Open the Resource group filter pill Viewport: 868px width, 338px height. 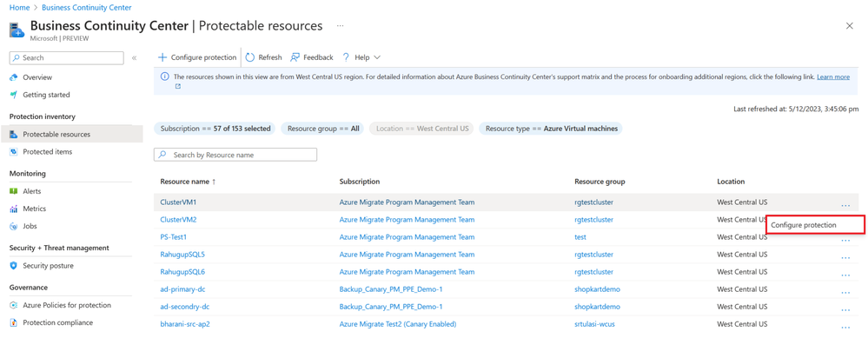322,129
